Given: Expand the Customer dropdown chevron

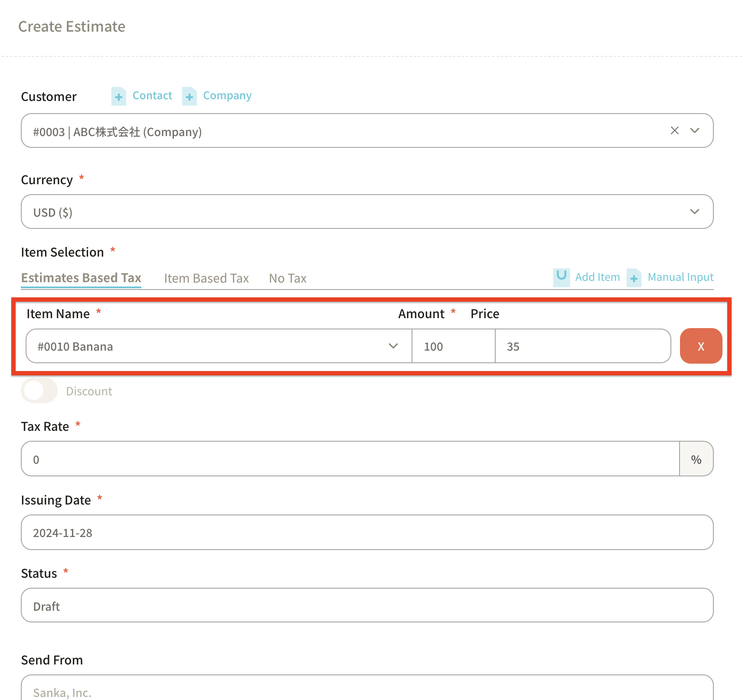Looking at the screenshot, I should [x=695, y=130].
